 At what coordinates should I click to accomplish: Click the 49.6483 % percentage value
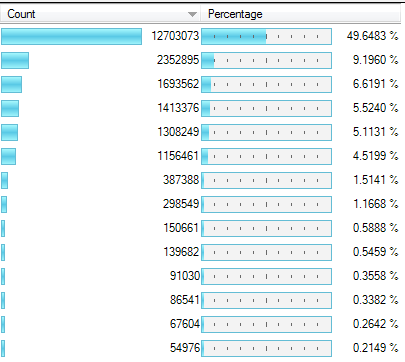click(372, 36)
